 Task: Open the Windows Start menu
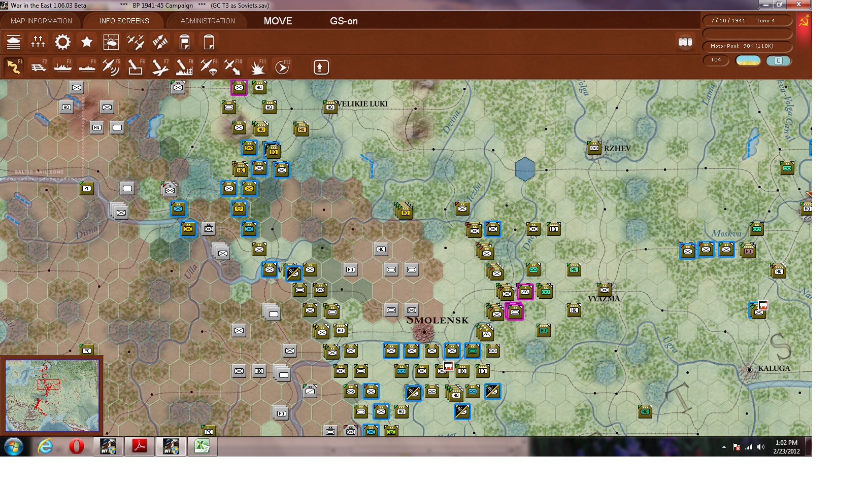point(14,446)
